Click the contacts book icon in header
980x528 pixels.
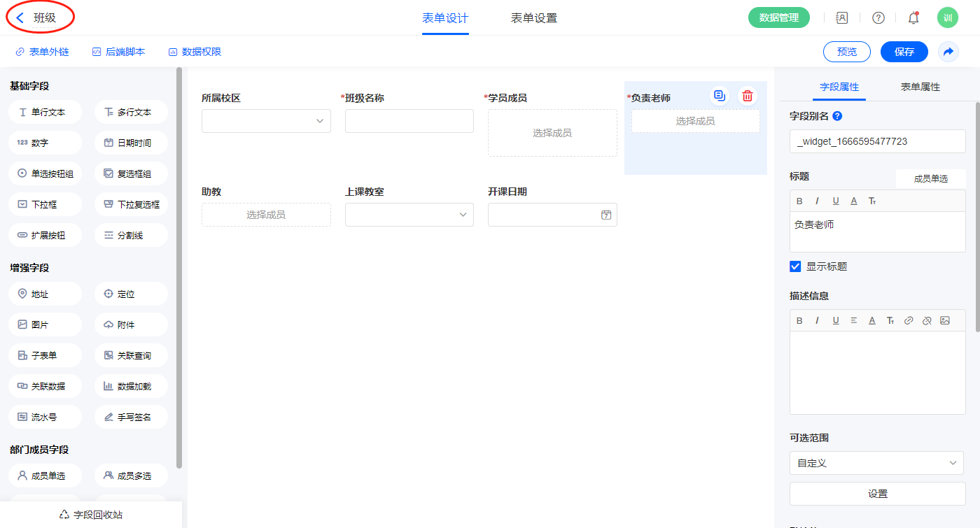click(842, 18)
